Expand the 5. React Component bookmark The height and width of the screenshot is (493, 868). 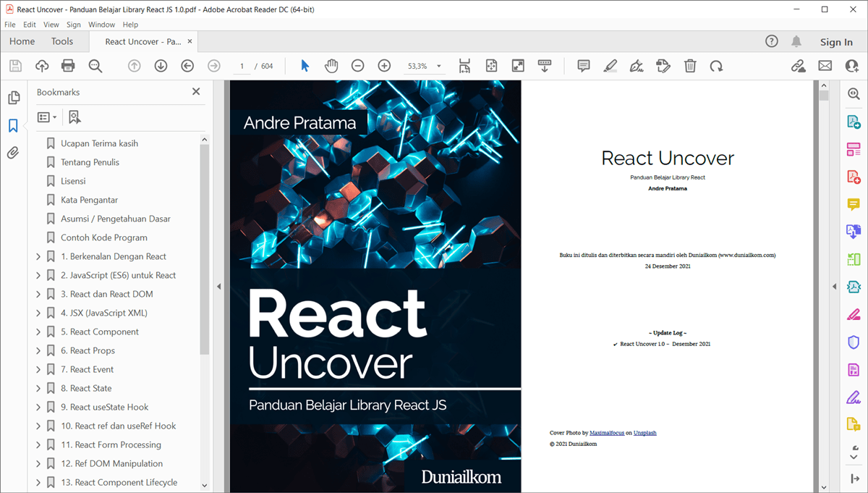[x=38, y=332]
